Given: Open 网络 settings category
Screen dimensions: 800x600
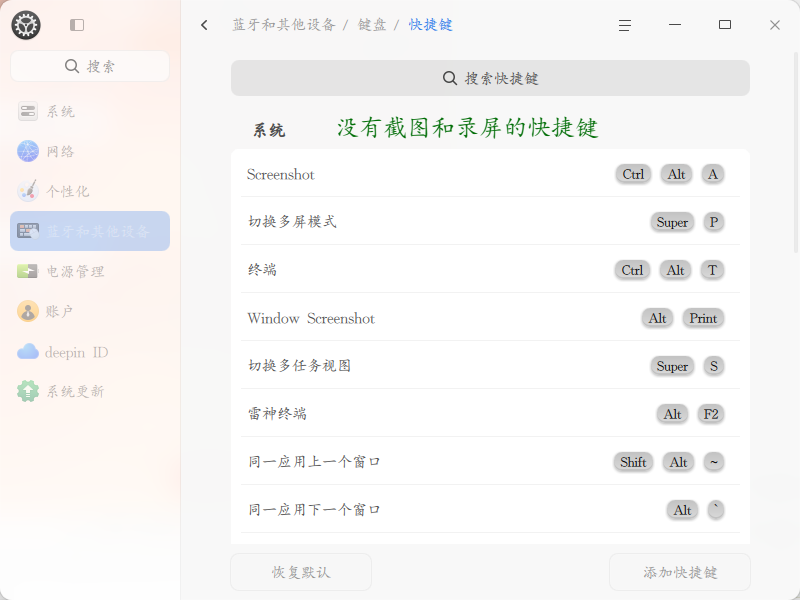Looking at the screenshot, I should tap(90, 151).
